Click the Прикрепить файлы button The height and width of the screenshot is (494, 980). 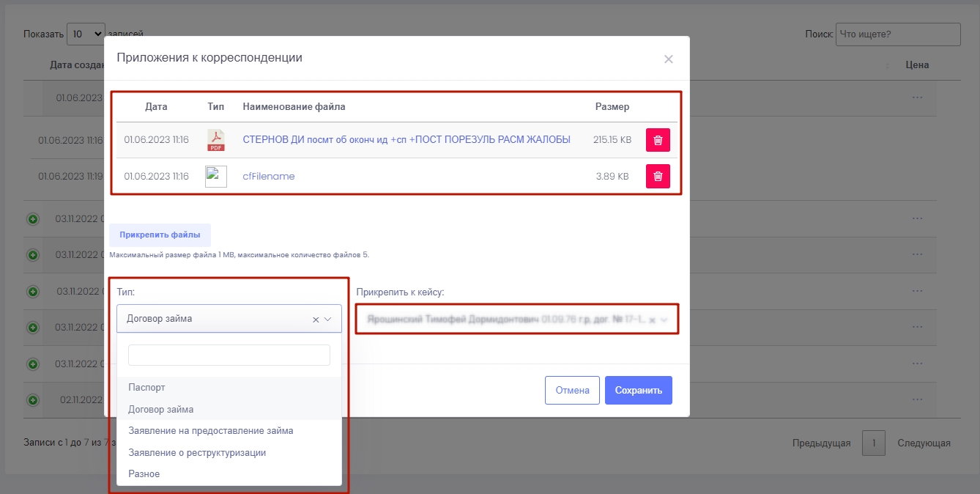(160, 235)
